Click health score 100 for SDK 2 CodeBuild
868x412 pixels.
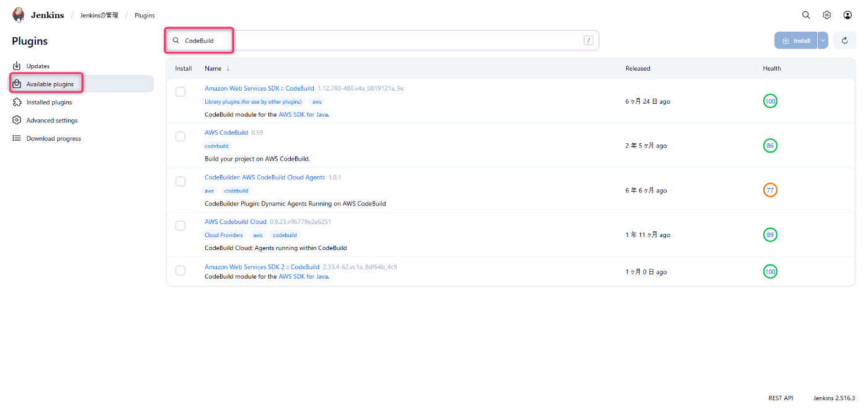(x=770, y=272)
